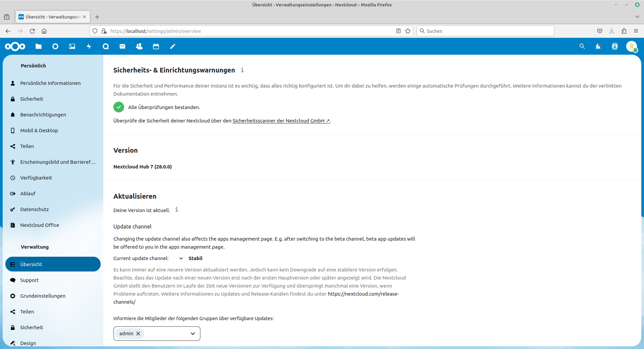
Task: Open Firefox downloads panel
Action: (612, 31)
